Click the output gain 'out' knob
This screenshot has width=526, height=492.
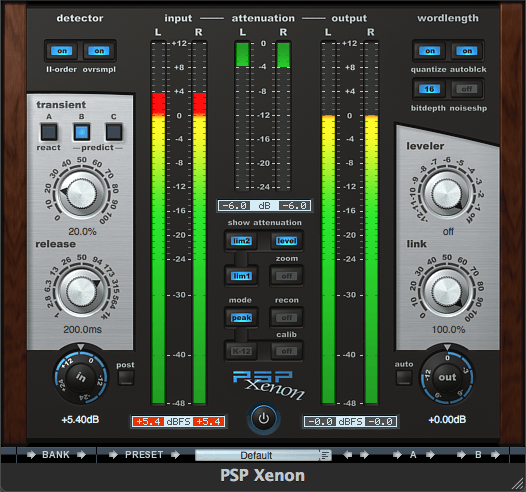pyautogui.click(x=447, y=377)
